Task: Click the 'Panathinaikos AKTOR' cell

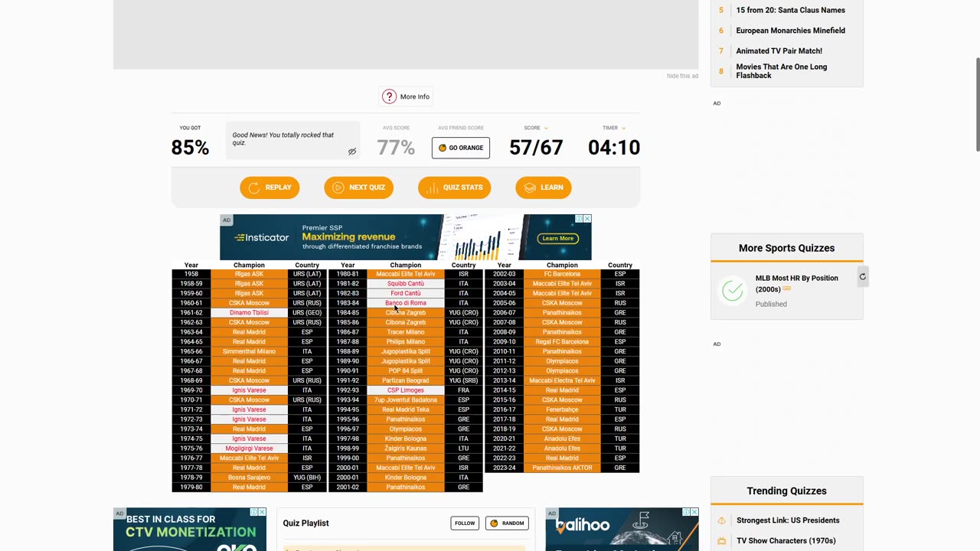Action: (562, 468)
